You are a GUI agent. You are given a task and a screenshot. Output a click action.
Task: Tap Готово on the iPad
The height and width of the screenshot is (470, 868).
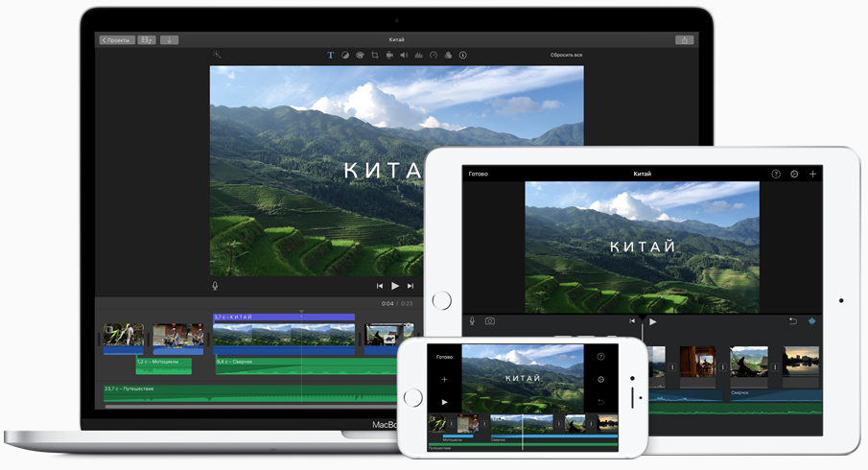[x=479, y=174]
